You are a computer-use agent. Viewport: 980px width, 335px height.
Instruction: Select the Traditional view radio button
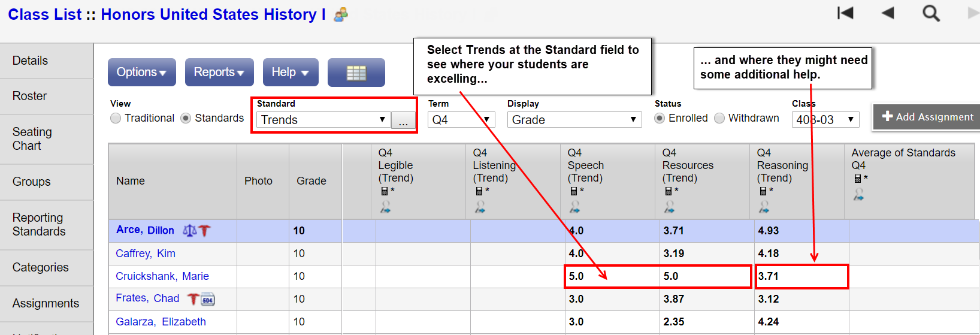tap(116, 119)
